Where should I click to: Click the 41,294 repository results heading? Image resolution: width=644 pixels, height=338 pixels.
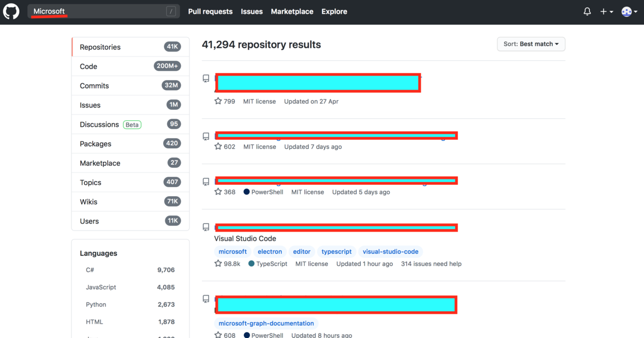(x=261, y=45)
